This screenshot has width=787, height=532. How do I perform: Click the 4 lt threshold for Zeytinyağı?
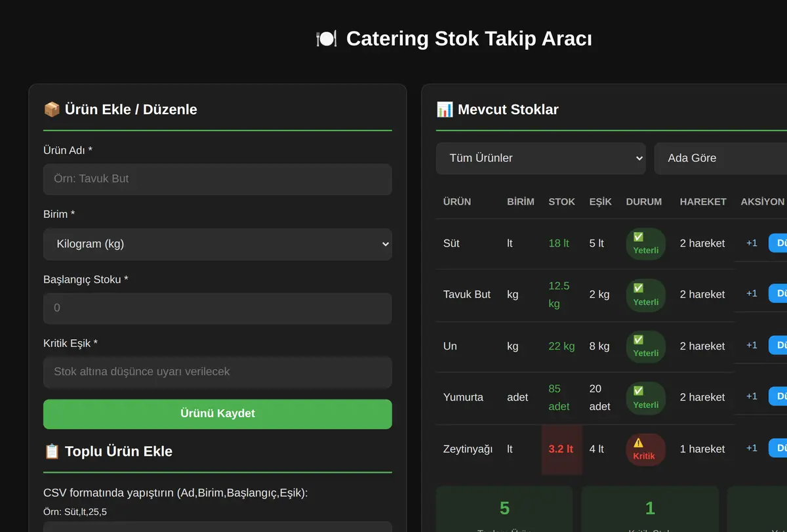[597, 449]
